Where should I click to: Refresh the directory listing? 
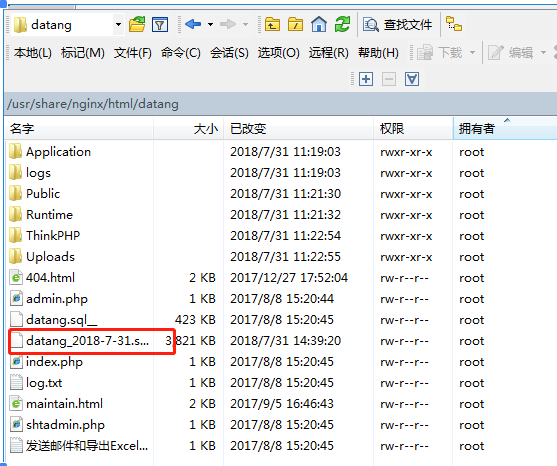[x=342, y=25]
